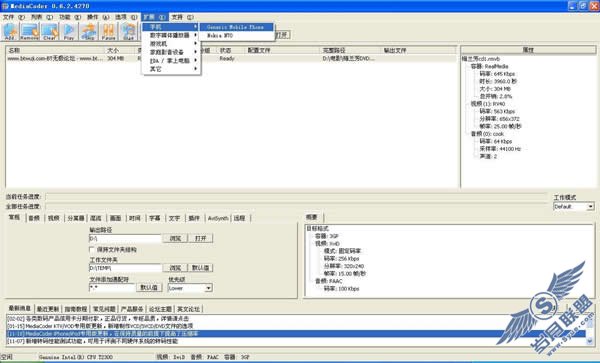The width and height of the screenshot is (600, 363).
Task: Open the 产品服务 tab
Action: click(x=132, y=309)
